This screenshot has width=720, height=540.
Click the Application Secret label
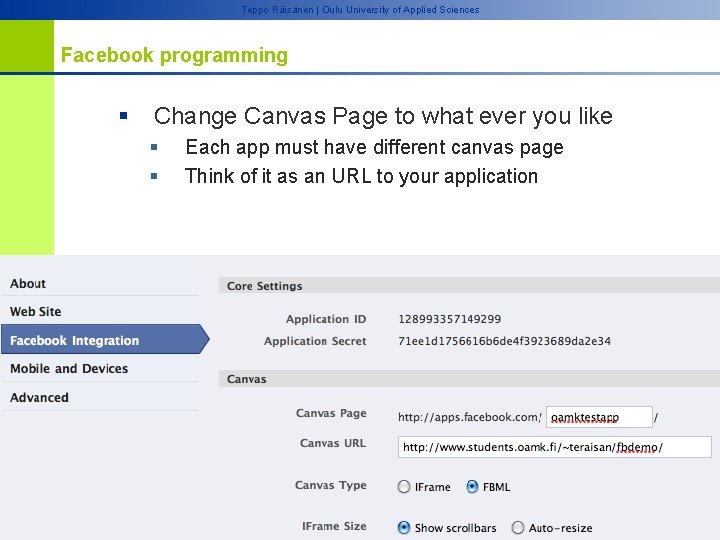315,341
